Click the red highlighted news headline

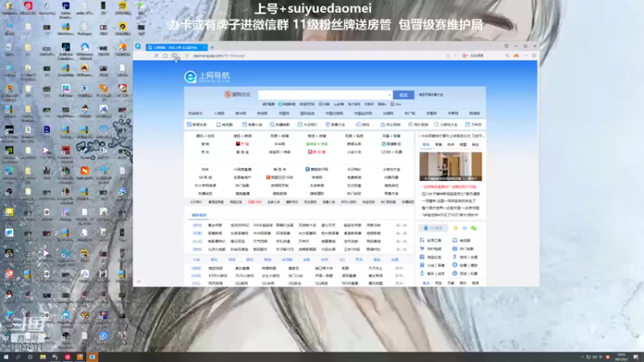click(449, 187)
